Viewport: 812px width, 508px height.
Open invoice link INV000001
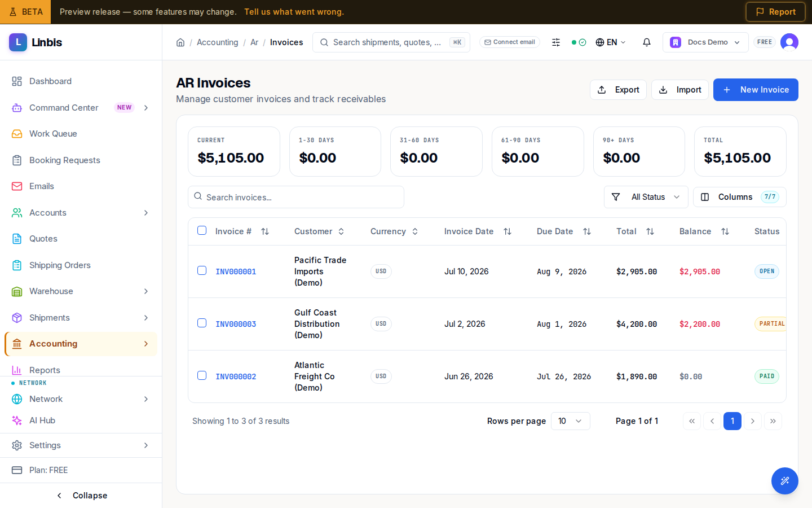pyautogui.click(x=236, y=271)
